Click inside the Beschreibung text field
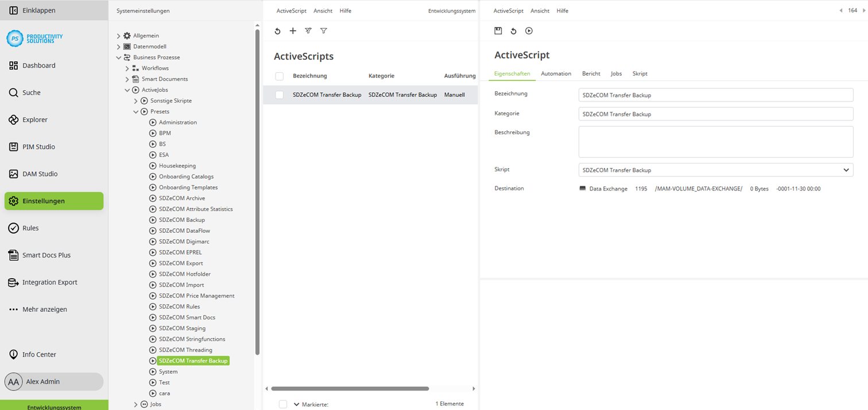Image resolution: width=868 pixels, height=410 pixels. coord(715,142)
